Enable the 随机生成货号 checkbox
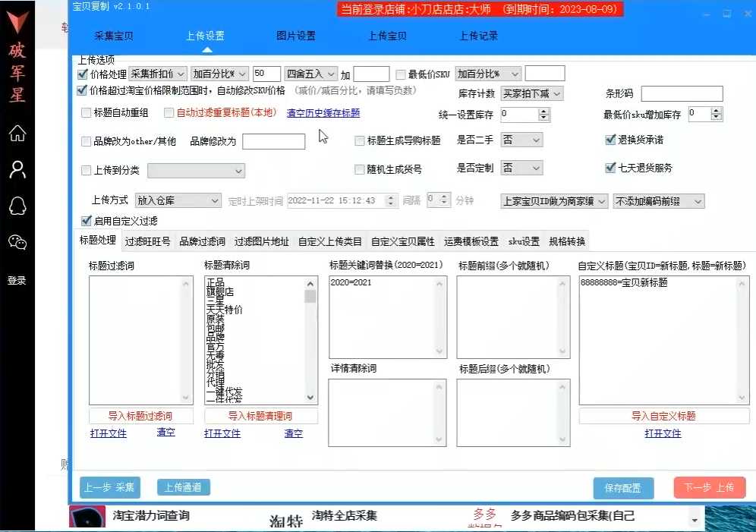This screenshot has width=756, height=532. [x=360, y=169]
